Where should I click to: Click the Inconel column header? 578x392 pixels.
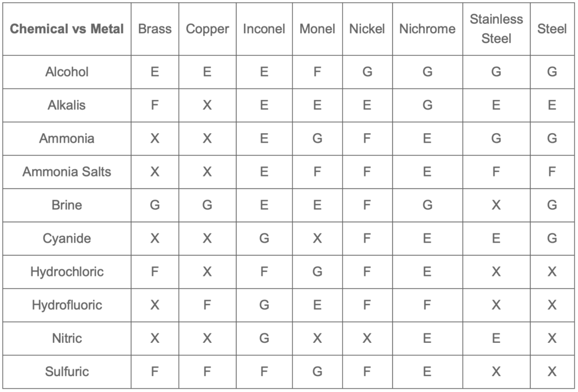click(264, 29)
